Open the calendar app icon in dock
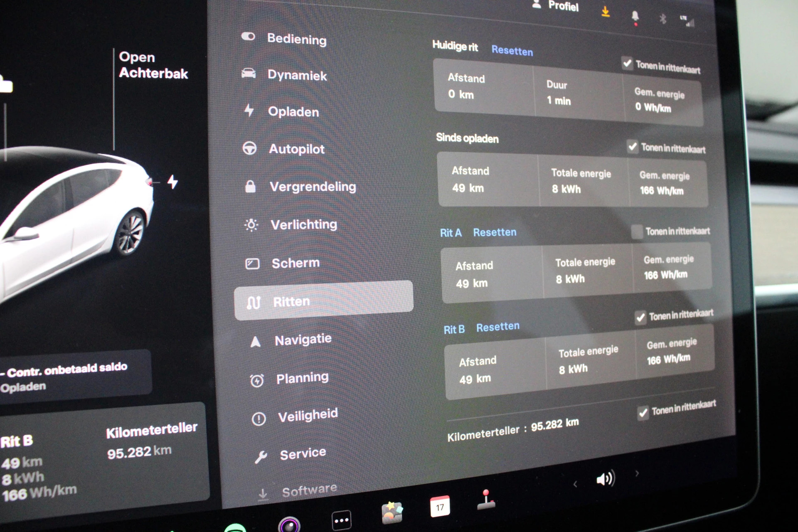Viewport: 798px width, 532px height. (440, 506)
